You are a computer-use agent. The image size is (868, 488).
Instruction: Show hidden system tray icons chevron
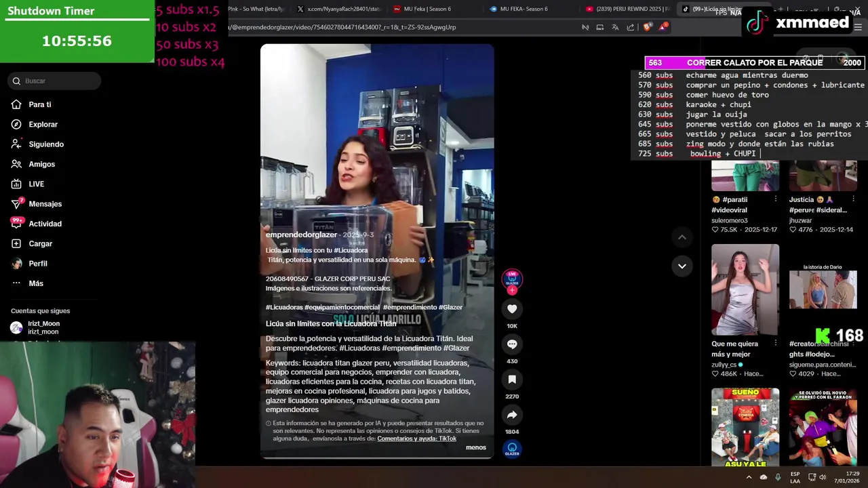pos(749,477)
